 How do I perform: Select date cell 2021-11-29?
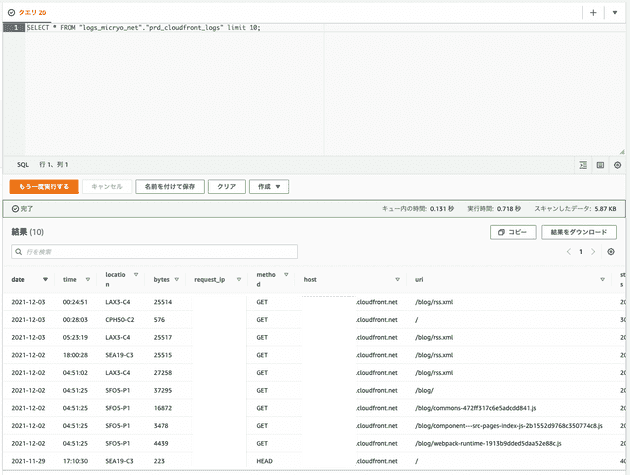point(29,461)
